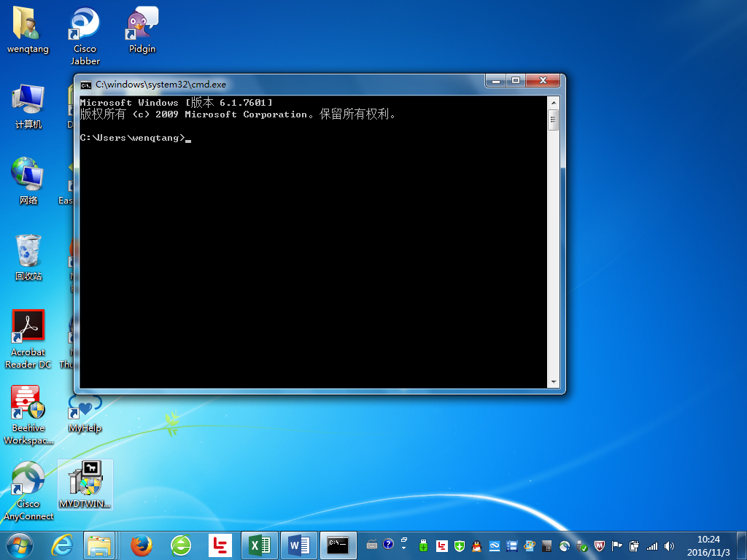This screenshot has height=560, width=747.
Task: Open the Beehive Workspace shortcut
Action: pos(28,415)
